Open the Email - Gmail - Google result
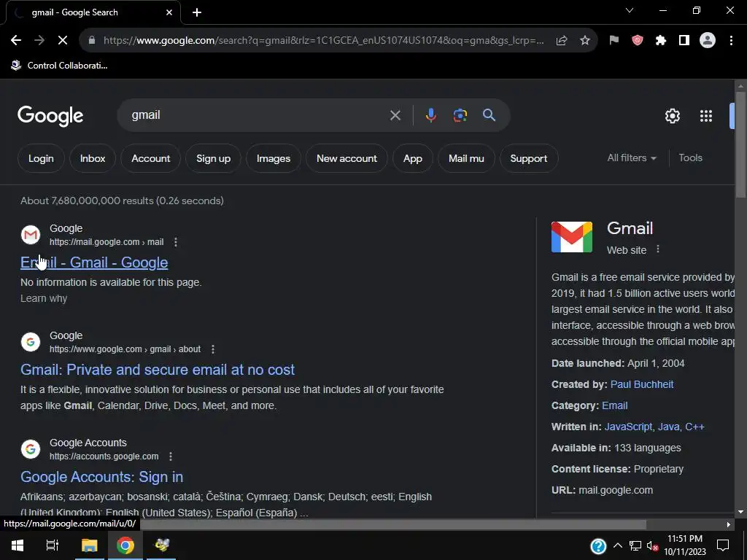The height and width of the screenshot is (560, 747). coord(94,262)
